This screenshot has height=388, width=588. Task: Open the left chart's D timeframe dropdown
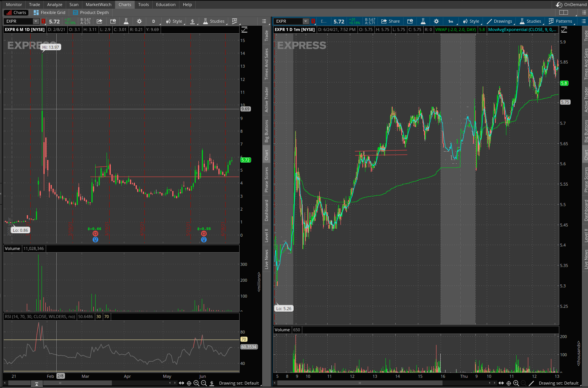pyautogui.click(x=153, y=21)
